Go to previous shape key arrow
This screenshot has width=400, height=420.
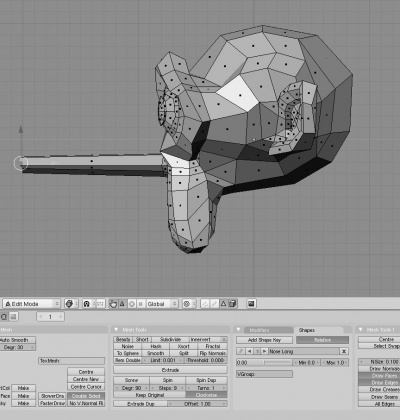[x=250, y=351]
